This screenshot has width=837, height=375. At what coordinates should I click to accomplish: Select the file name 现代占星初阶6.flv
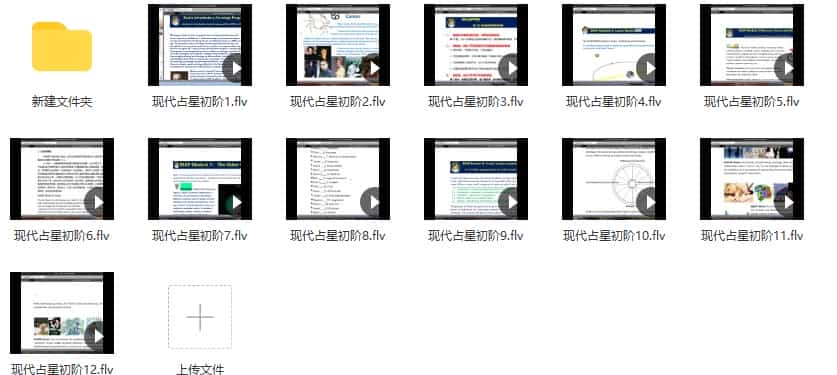coord(62,235)
